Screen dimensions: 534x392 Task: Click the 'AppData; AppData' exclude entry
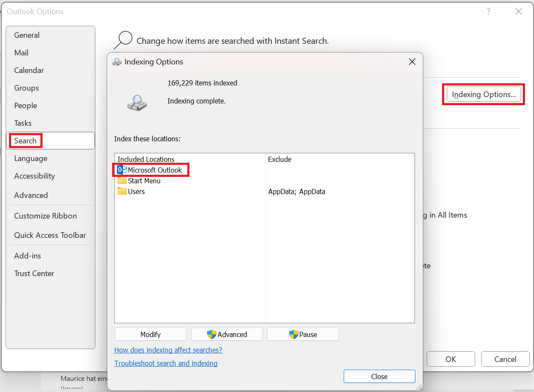point(297,191)
